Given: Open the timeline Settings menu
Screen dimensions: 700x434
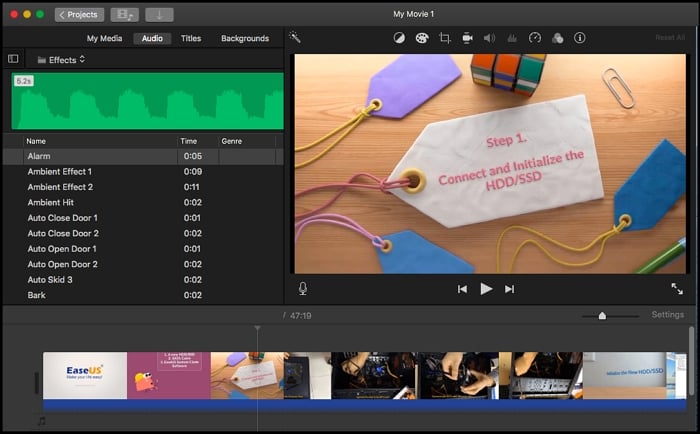Looking at the screenshot, I should tap(667, 315).
